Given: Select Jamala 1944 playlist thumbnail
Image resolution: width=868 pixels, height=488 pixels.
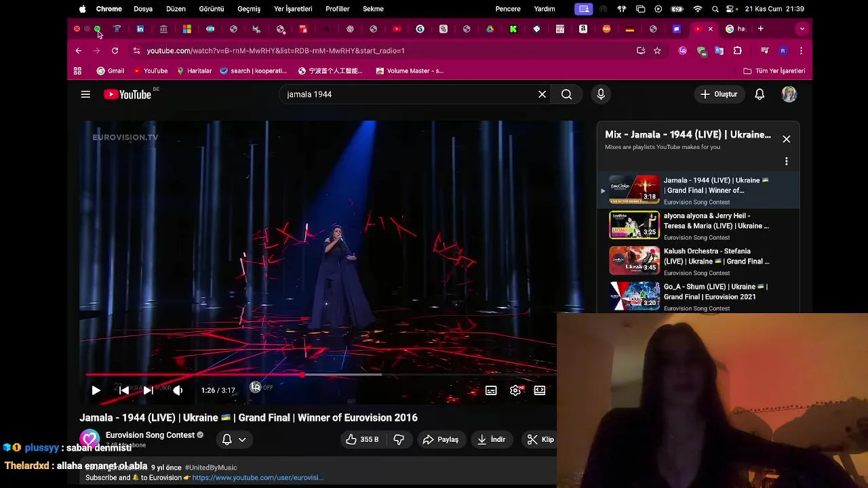Looking at the screenshot, I should point(634,190).
